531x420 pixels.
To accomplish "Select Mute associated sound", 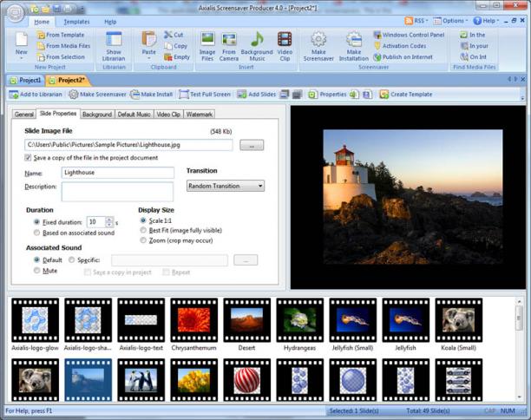I will [36, 270].
